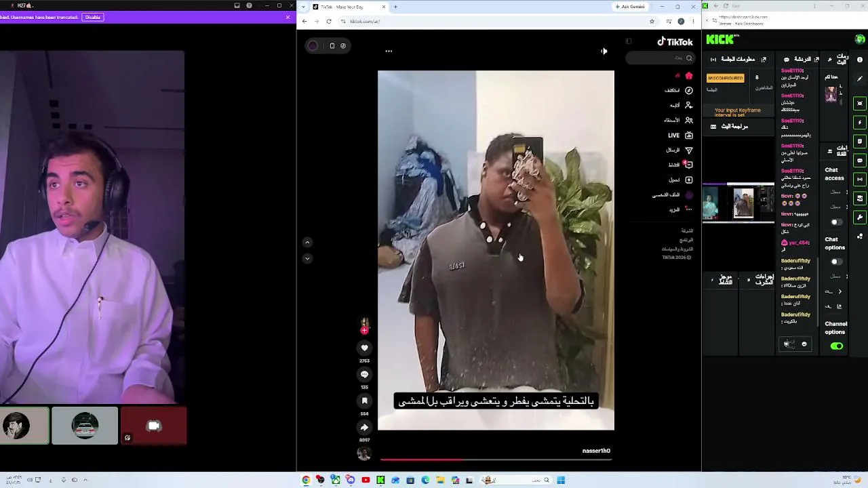The width and height of the screenshot is (868, 488).
Task: Open Kick sidebar pencil edit icon
Action: (x=860, y=79)
